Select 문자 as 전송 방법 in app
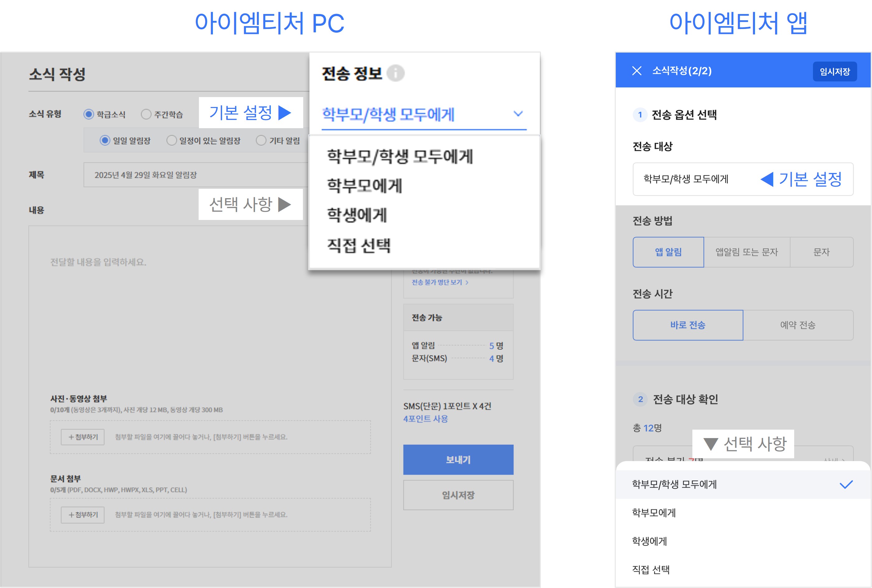This screenshot has height=588, width=872. (x=821, y=252)
